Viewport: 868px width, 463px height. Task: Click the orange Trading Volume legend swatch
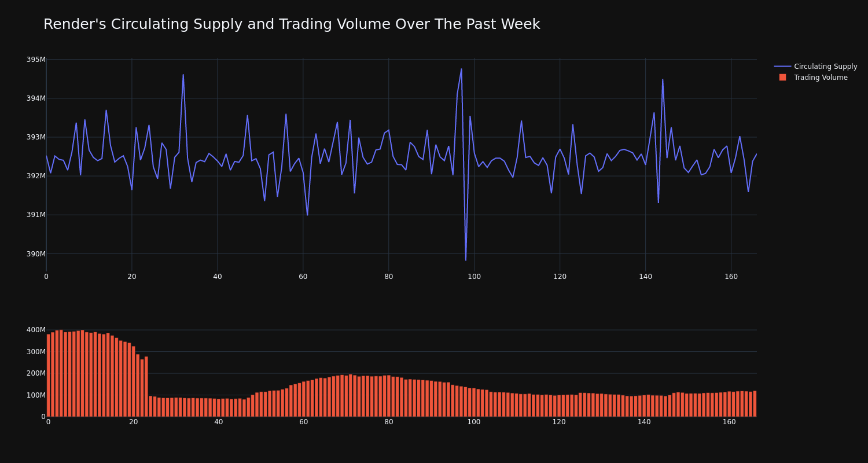[x=782, y=78]
